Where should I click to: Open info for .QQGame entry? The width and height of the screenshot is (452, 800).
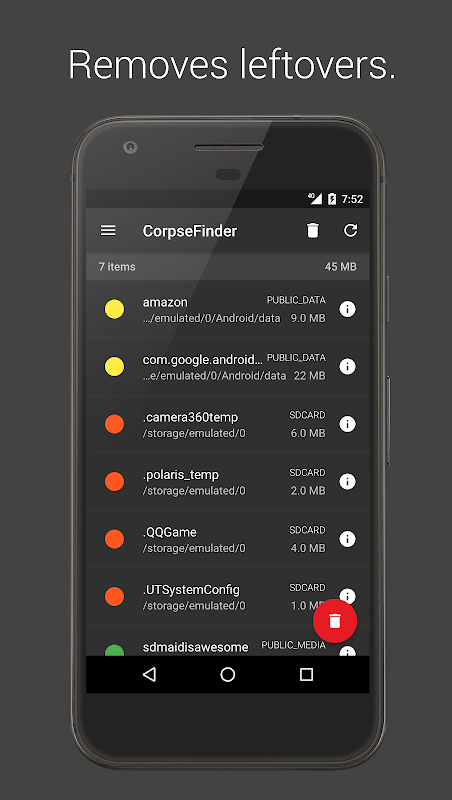click(347, 539)
